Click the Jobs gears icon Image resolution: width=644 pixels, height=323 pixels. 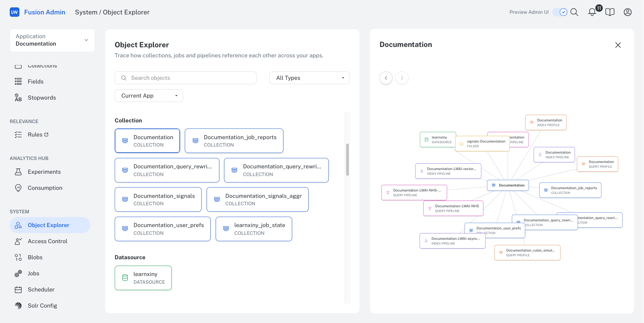pyautogui.click(x=18, y=273)
